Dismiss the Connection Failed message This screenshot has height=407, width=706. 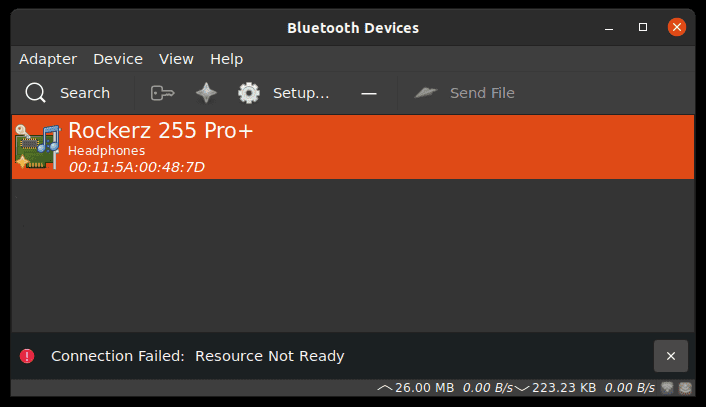pos(670,356)
